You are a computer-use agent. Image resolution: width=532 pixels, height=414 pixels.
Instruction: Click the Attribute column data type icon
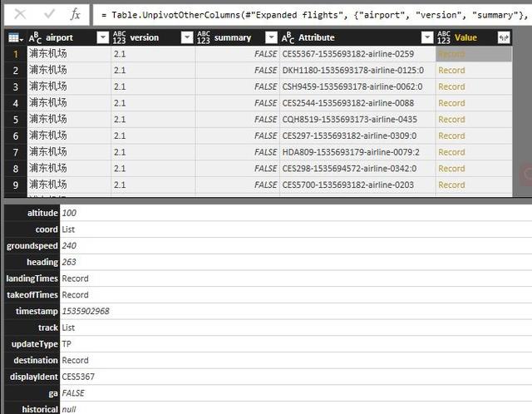pos(288,37)
